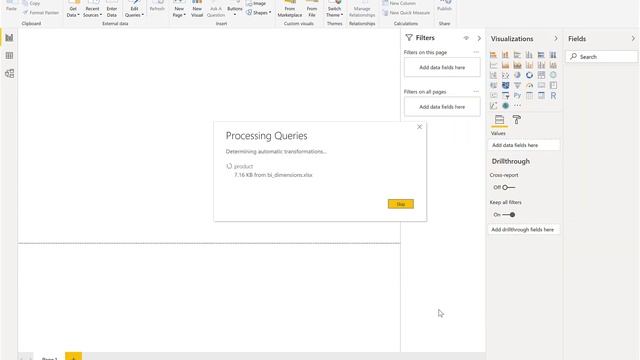Open the Shapes dropdown
Viewport: 640px width, 360px height.
tap(258, 13)
